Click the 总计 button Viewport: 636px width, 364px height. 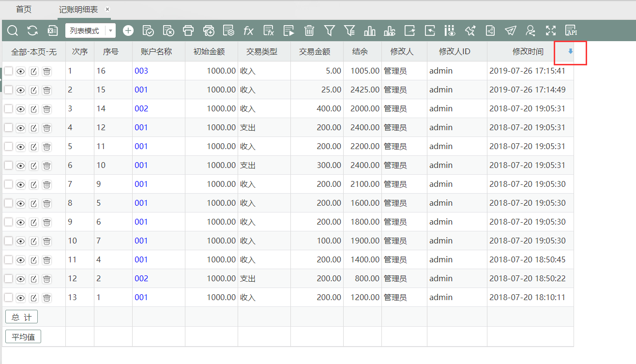pyautogui.click(x=21, y=317)
